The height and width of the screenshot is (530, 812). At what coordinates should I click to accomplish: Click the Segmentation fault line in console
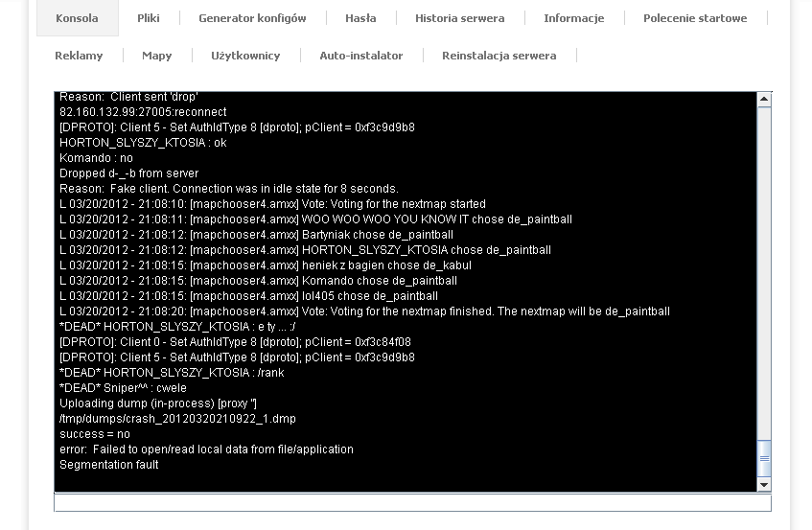point(109,465)
